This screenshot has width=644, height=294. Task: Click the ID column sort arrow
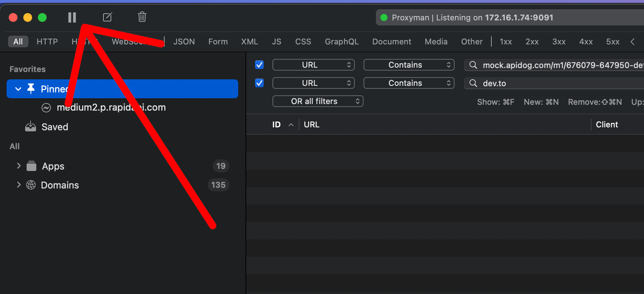(291, 125)
